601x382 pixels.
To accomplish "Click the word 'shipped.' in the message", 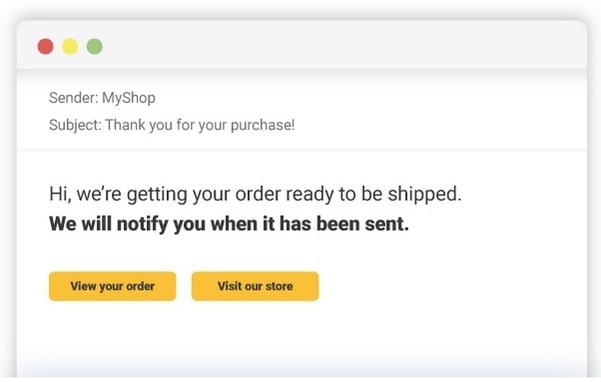I will tap(425, 194).
